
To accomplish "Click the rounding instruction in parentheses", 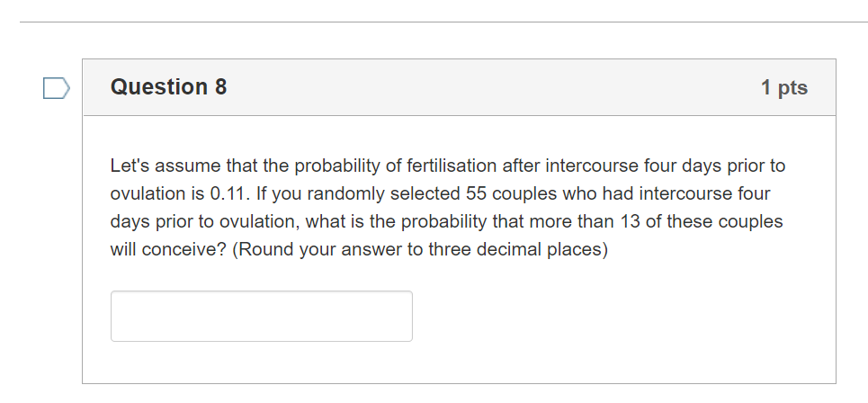I will coord(420,250).
